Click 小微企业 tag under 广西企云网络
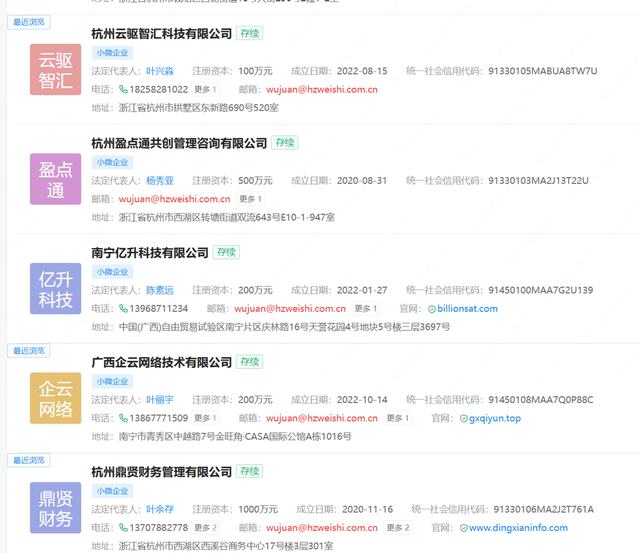This screenshot has width=640, height=553. point(112,381)
